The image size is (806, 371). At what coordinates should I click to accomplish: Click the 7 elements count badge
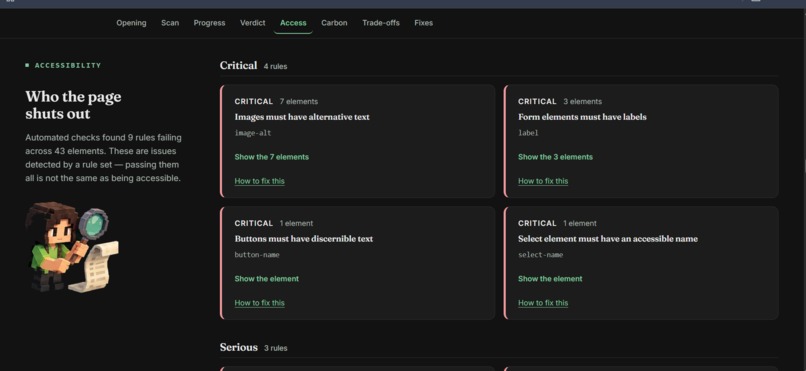[x=299, y=101]
